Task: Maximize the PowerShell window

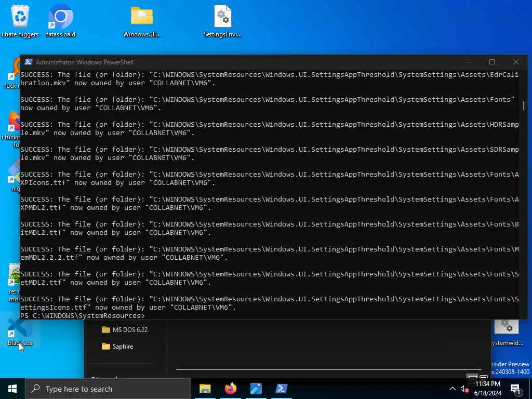Action: (x=492, y=62)
